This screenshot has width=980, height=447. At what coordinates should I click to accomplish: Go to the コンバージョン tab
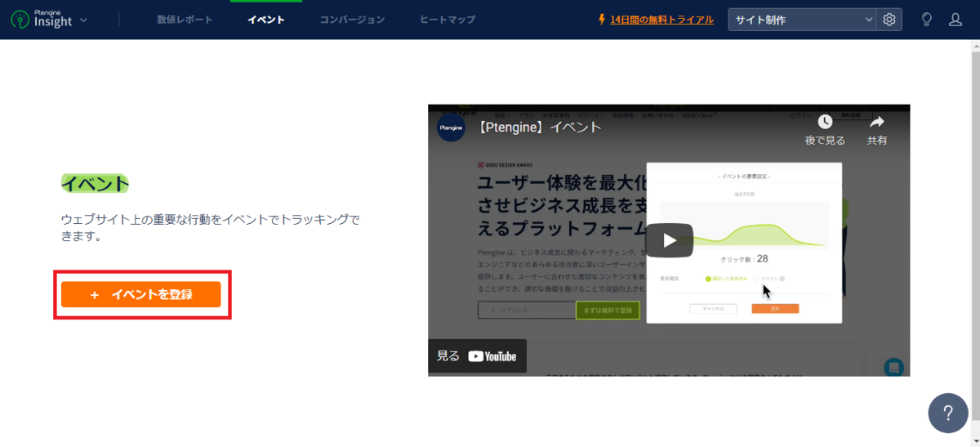click(x=352, y=20)
